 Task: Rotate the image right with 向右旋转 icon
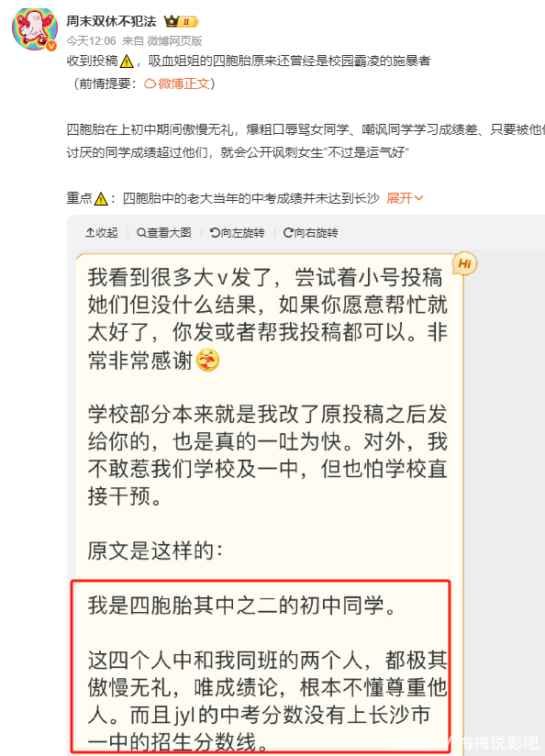288,233
